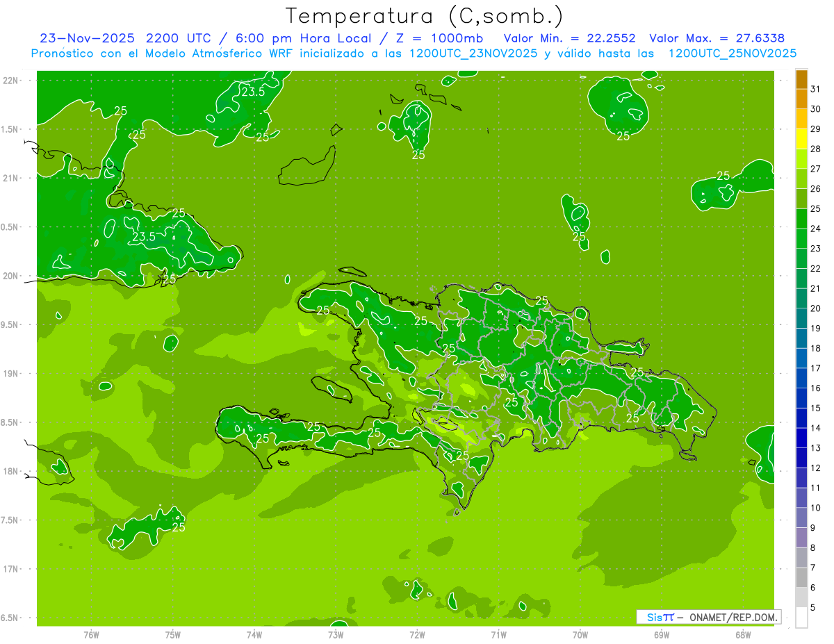Click the '12' value on color scale
The width and height of the screenshot is (834, 644).
[x=816, y=468]
